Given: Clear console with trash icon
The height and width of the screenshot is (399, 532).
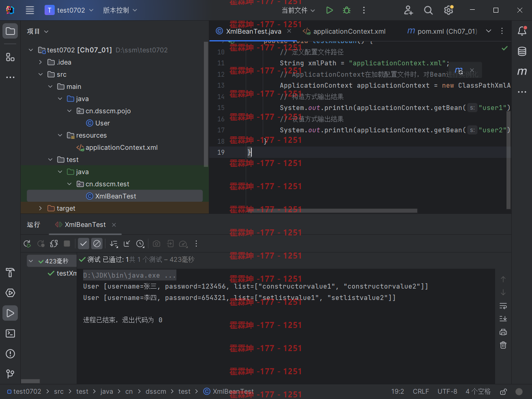Looking at the screenshot, I should (503, 345).
